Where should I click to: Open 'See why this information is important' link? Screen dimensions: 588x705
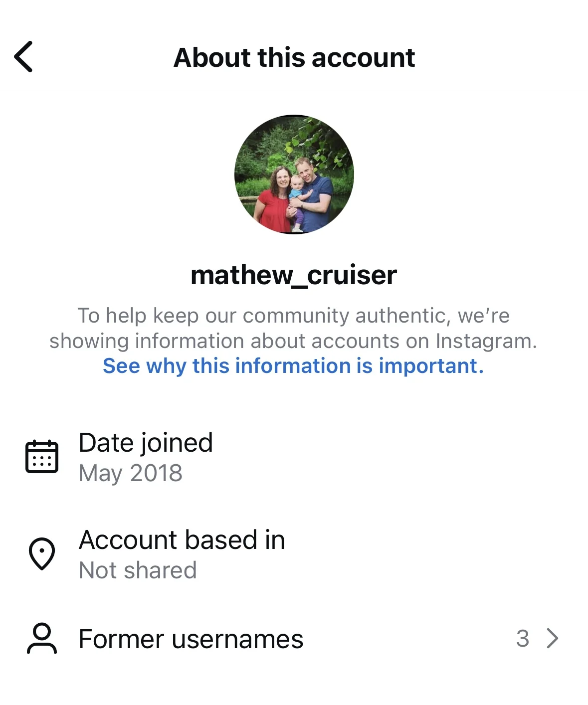tap(293, 365)
